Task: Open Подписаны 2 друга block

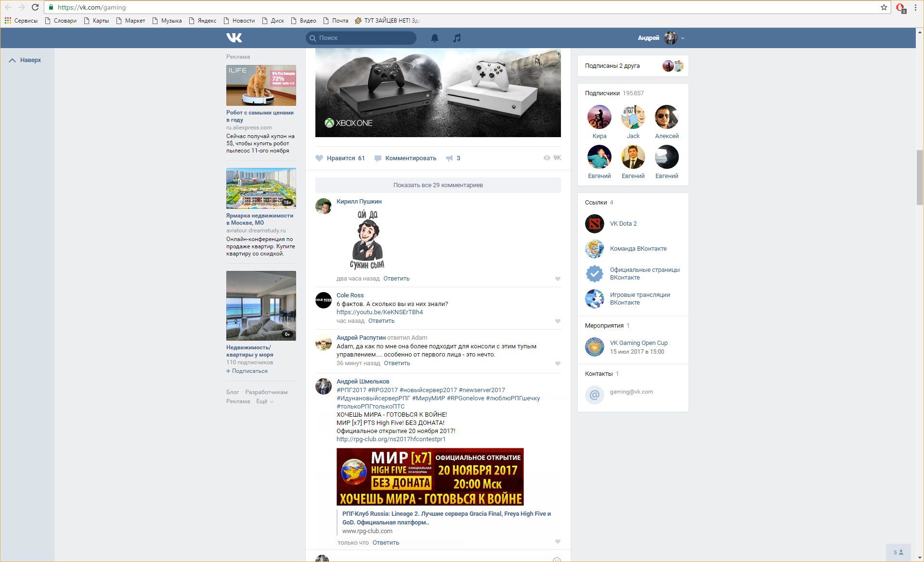Action: [633, 66]
